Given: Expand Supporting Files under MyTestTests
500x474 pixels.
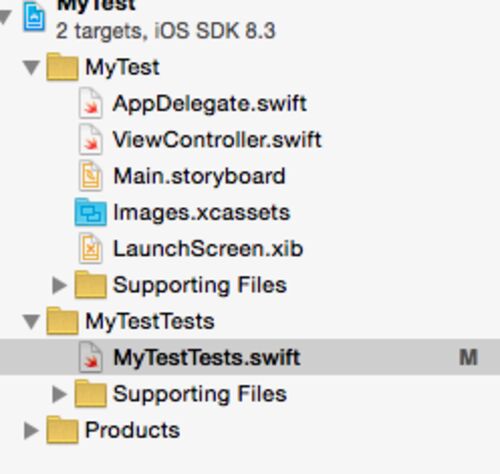Looking at the screenshot, I should [60, 394].
